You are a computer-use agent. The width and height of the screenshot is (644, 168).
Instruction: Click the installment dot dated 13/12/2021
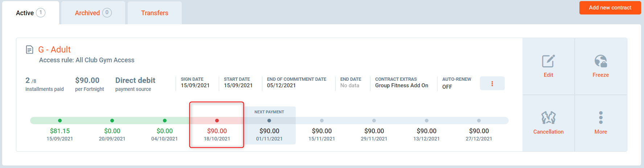427,121
